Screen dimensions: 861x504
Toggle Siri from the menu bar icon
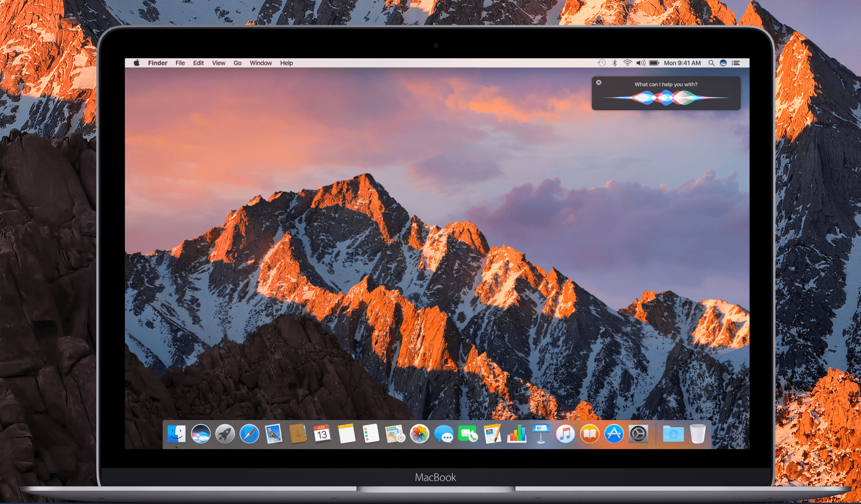pos(723,63)
